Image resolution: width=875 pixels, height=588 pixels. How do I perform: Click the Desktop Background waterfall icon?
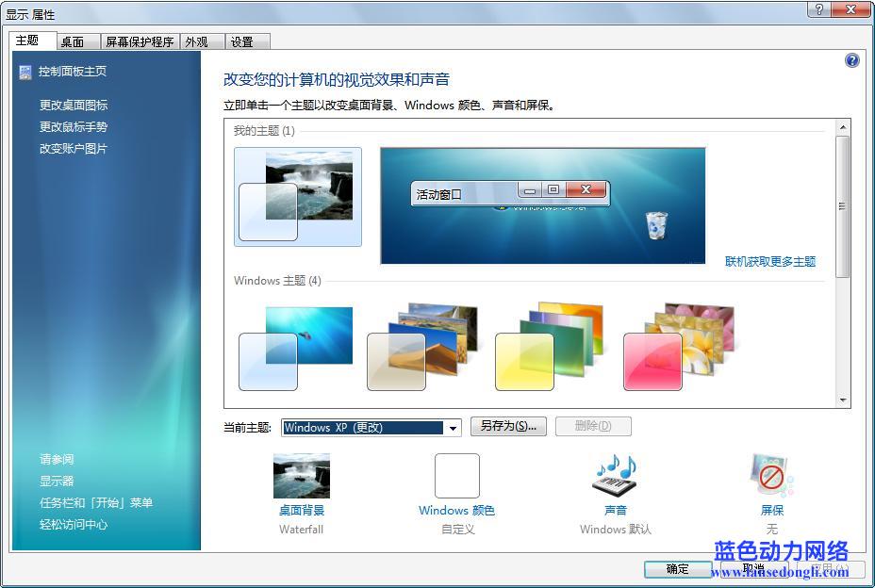[x=301, y=476]
